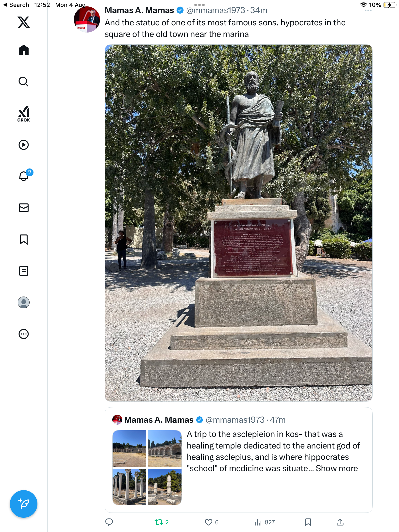
Task: Reply to the tweet
Action: pyautogui.click(x=109, y=522)
